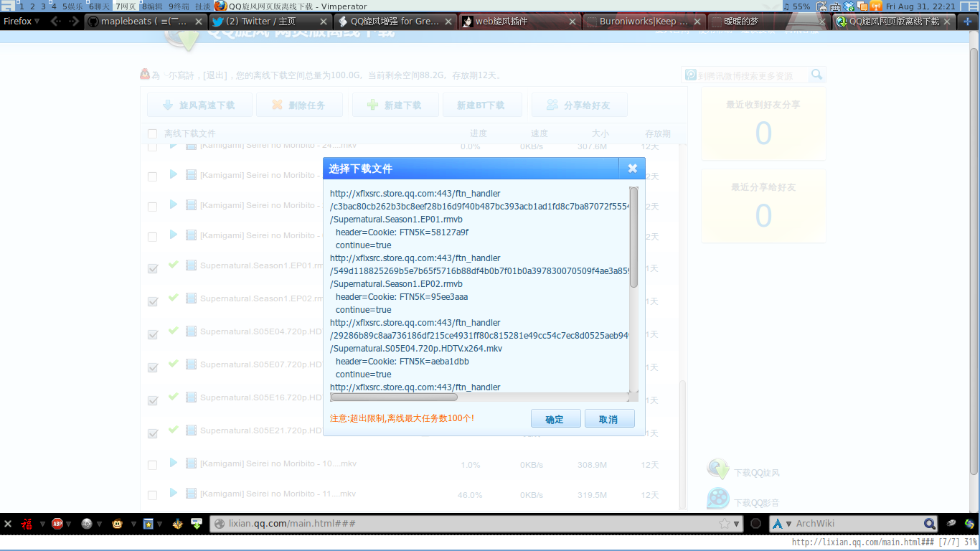This screenshot has height=551, width=980.
Task: Uncheck the Supernatural.S05E04.720p row checkbox
Action: pyautogui.click(x=152, y=334)
